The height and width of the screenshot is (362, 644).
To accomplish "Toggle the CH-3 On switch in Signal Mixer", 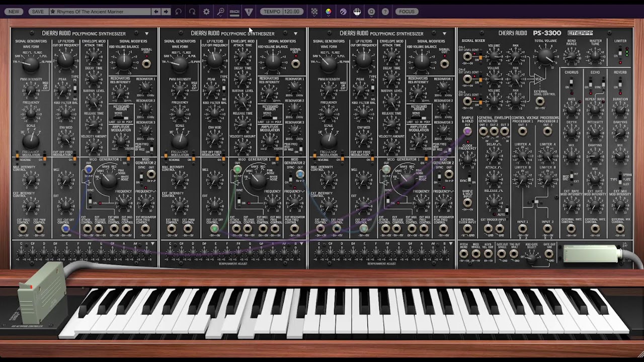I will [480, 102].
